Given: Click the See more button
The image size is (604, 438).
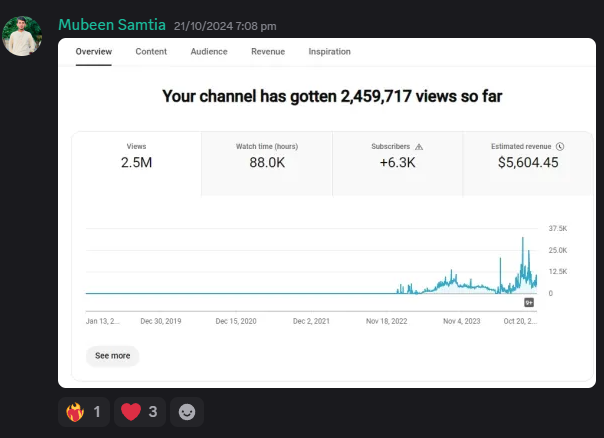Looking at the screenshot, I should pyautogui.click(x=112, y=356).
